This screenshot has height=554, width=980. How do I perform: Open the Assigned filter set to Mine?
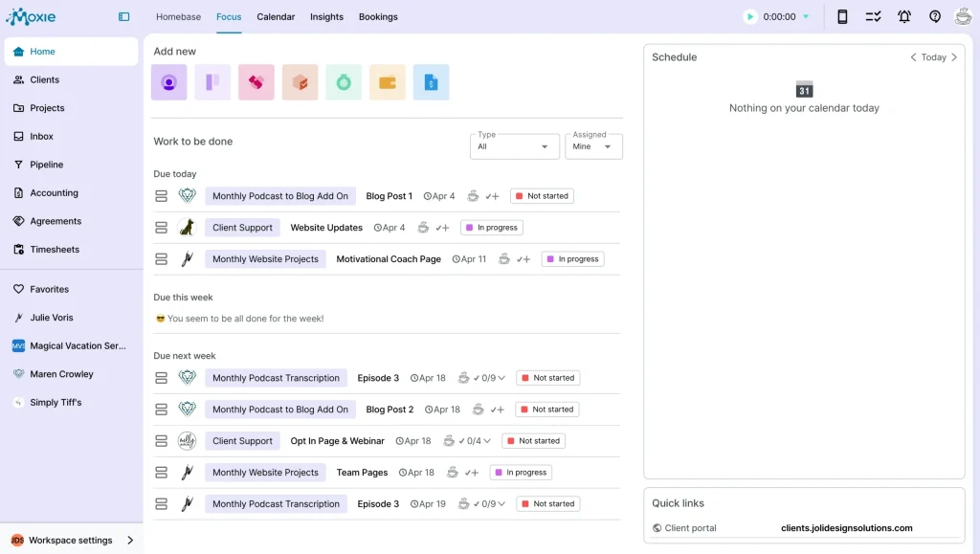(x=593, y=146)
